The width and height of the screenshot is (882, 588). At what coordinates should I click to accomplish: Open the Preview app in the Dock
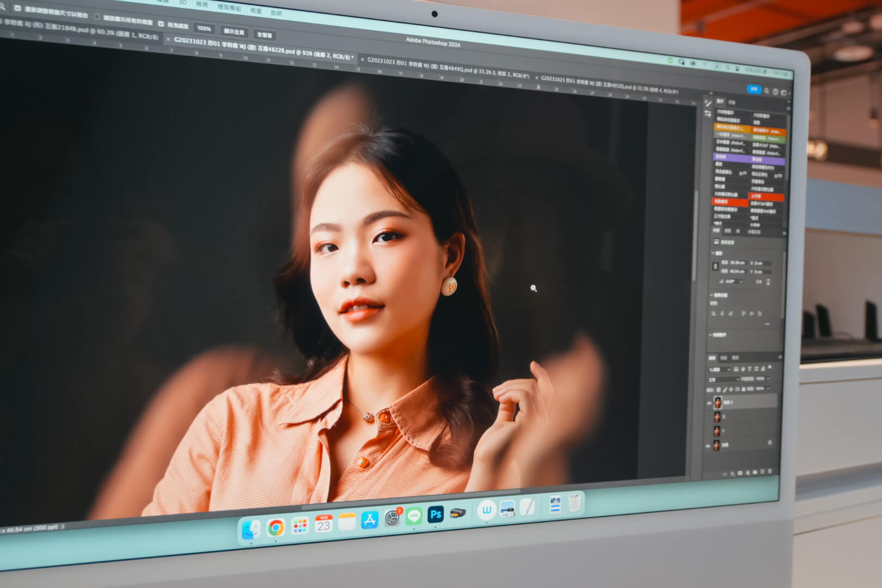(x=507, y=509)
